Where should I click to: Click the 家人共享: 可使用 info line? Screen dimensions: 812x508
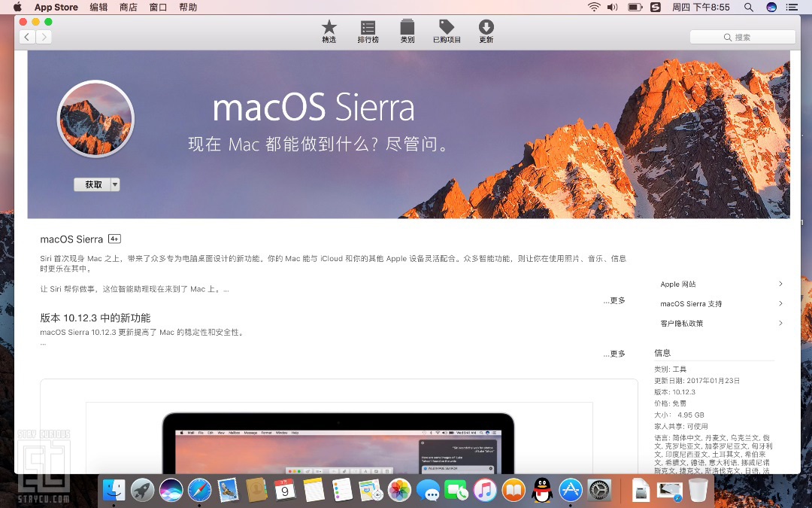[681, 426]
